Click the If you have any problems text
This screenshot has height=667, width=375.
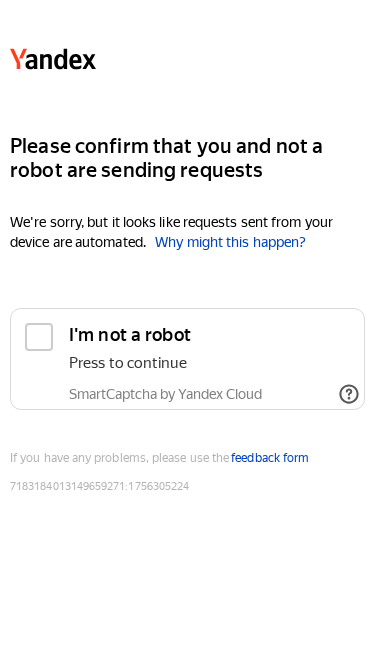(x=120, y=458)
